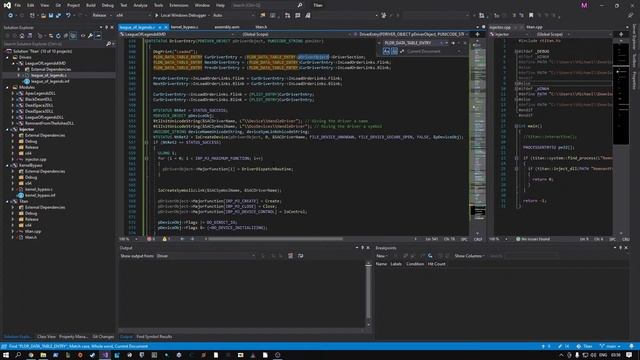
Task: Switch to the Git Changes tab
Action: (x=103, y=337)
